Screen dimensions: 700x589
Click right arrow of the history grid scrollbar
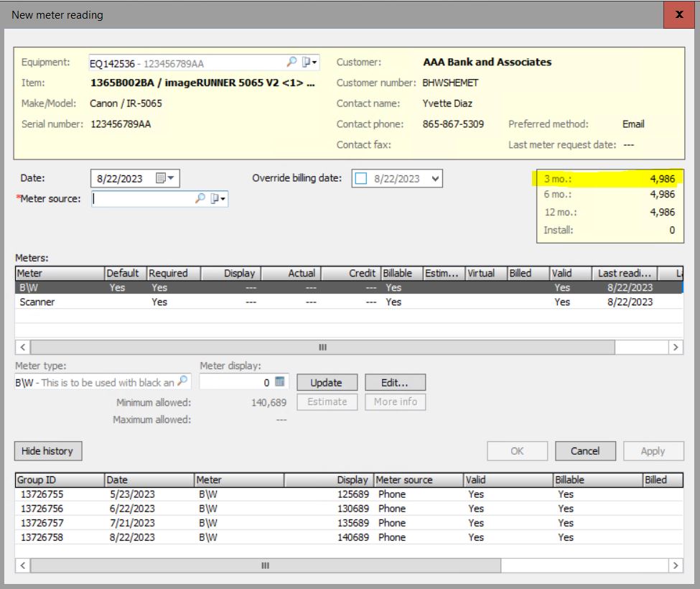point(676,565)
